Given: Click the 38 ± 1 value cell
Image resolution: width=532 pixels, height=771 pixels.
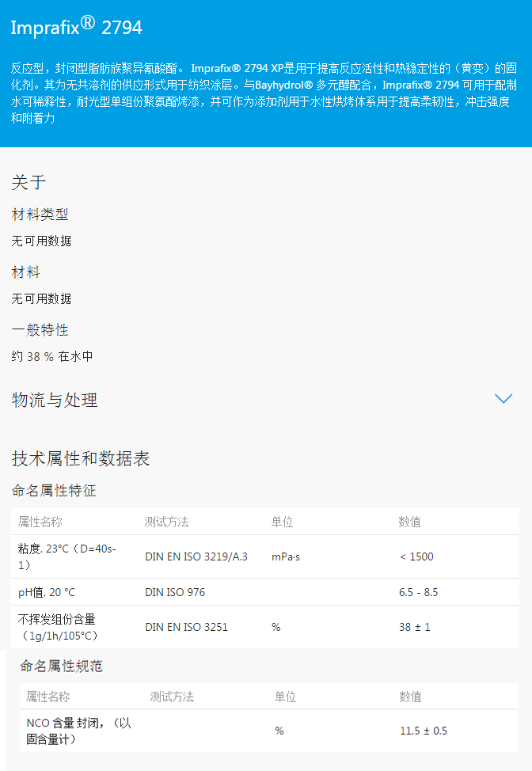Looking at the screenshot, I should coord(414,627).
